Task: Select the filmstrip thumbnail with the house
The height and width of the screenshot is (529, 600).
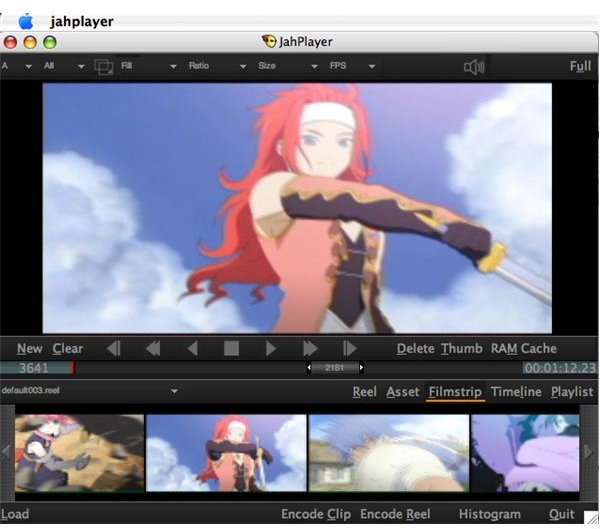Action: click(x=389, y=453)
